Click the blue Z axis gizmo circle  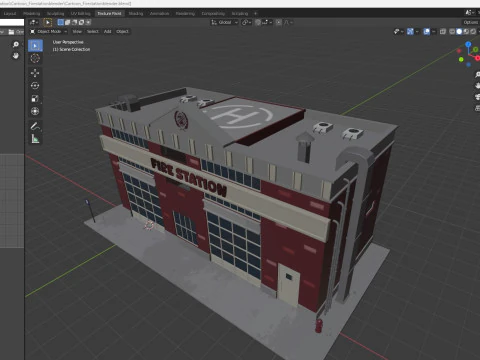click(x=468, y=44)
